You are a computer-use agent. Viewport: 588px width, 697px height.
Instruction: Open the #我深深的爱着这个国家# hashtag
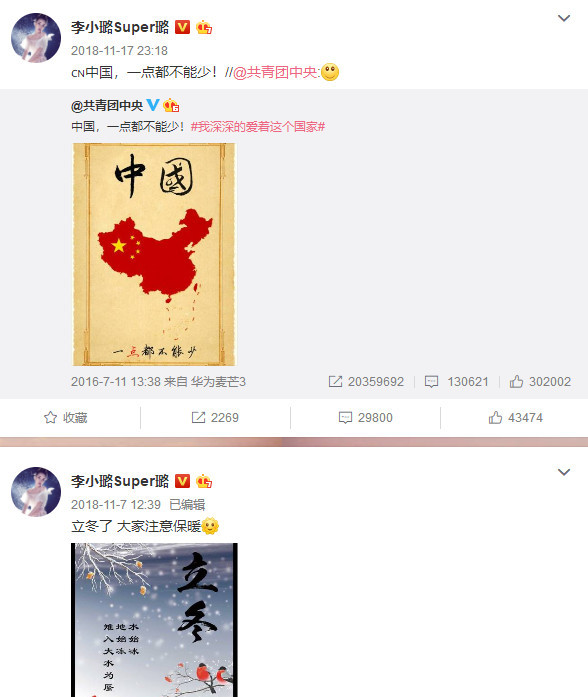click(x=258, y=127)
